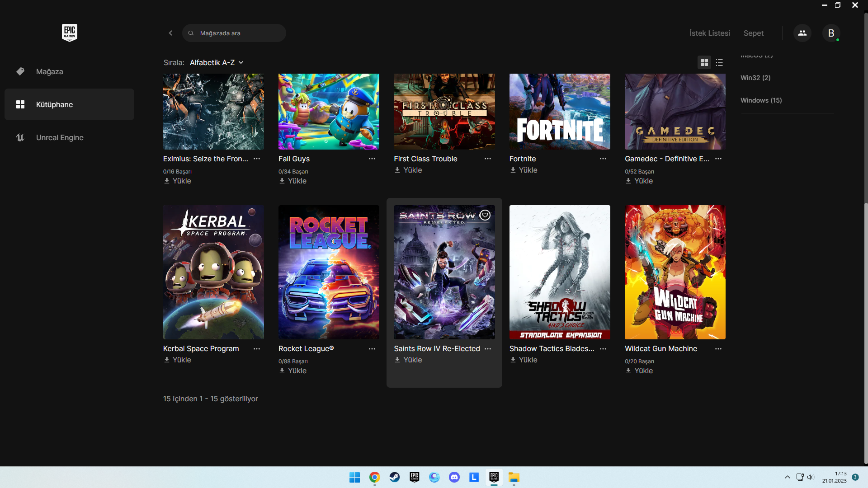Image resolution: width=868 pixels, height=488 pixels.
Task: Switch to grid view layout
Action: tap(704, 62)
